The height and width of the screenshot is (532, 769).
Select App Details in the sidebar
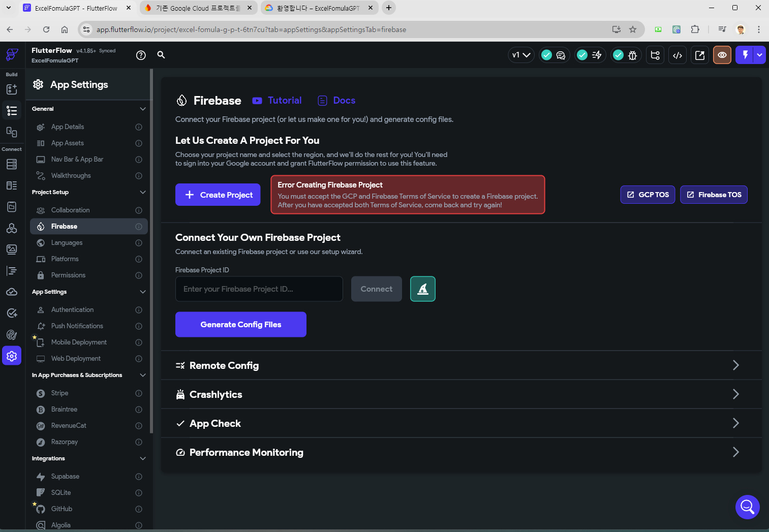pyautogui.click(x=89, y=127)
